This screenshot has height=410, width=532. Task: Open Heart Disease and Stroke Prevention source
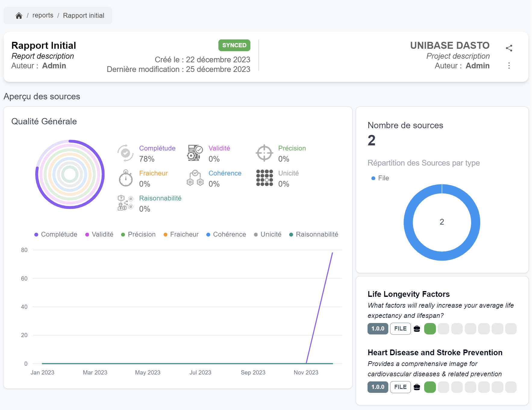click(435, 353)
